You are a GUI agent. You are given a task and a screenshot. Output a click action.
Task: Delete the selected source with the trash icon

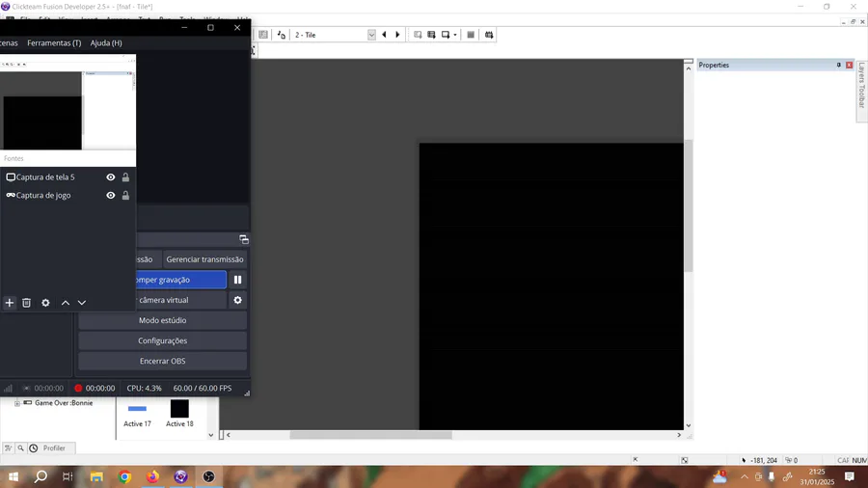tap(27, 303)
